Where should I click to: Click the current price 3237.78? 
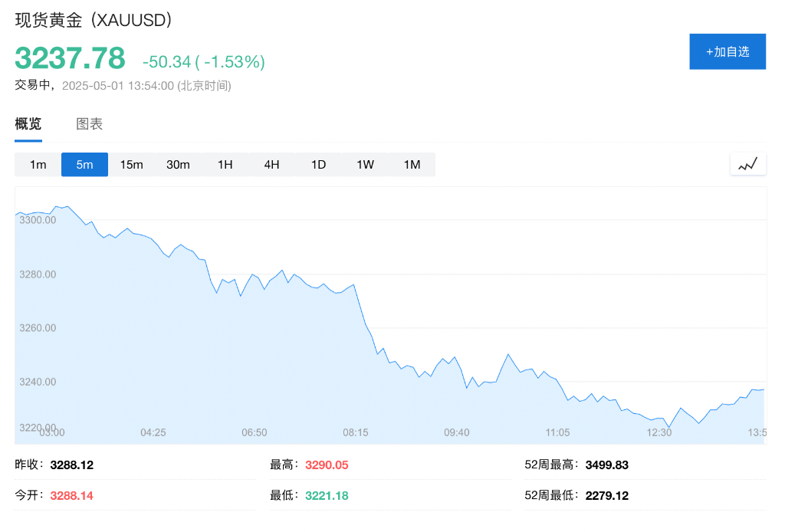(69, 58)
